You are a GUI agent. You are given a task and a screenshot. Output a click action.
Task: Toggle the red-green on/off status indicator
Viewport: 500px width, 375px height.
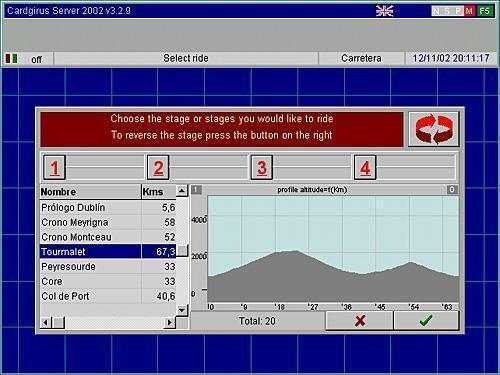[12, 59]
